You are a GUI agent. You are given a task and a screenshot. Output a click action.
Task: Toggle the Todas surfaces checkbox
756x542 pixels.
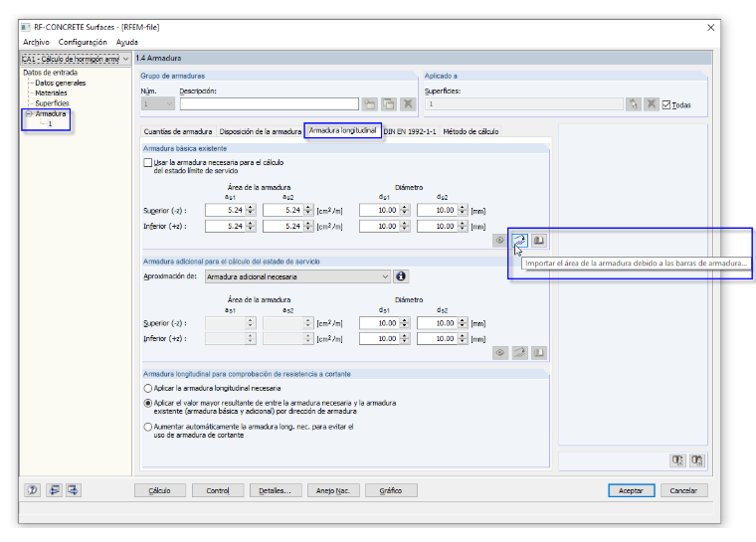pyautogui.click(x=666, y=104)
